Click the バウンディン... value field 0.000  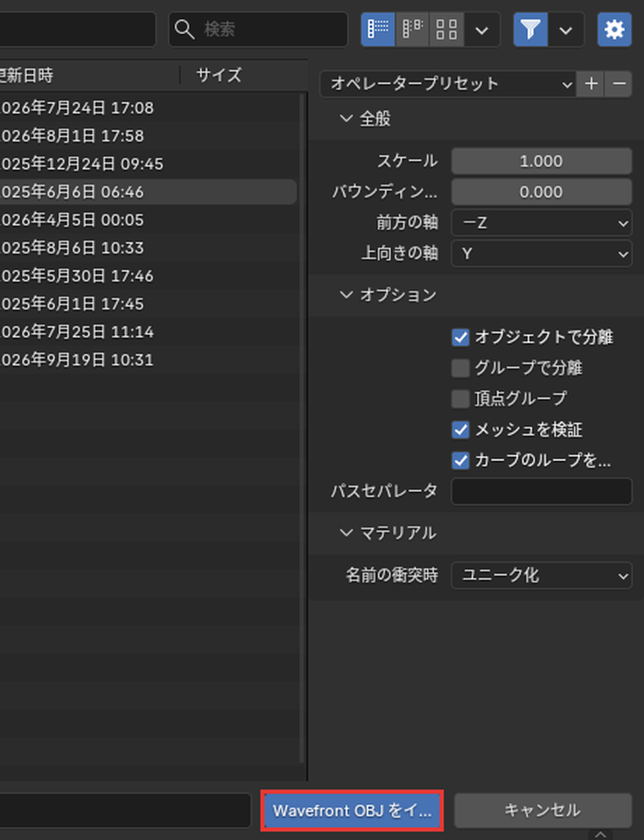click(541, 192)
